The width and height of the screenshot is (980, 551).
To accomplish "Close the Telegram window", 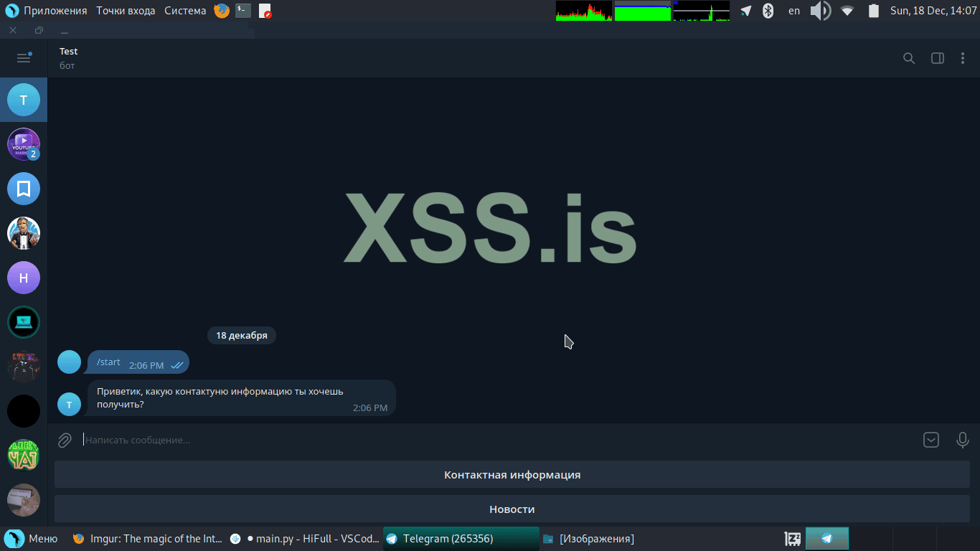I will [x=13, y=31].
